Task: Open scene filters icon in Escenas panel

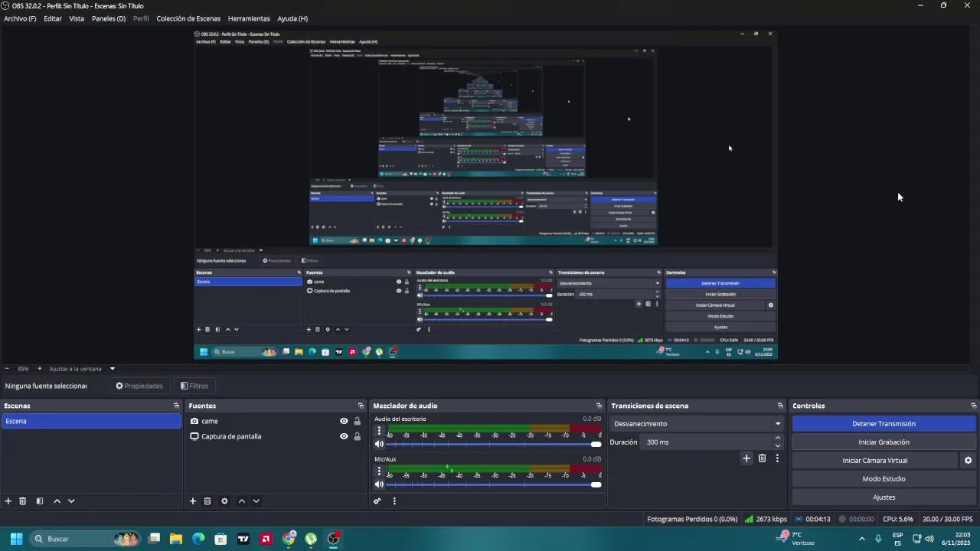Action: [x=40, y=501]
